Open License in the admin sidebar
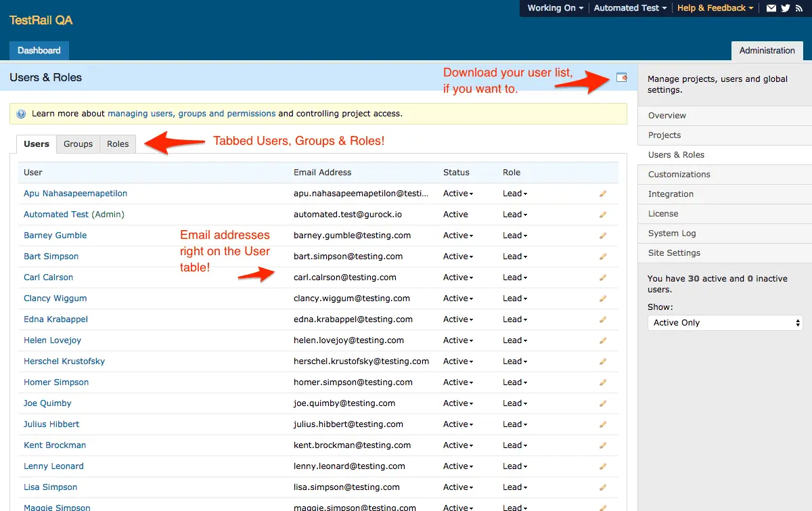Screen dimensions: 812x511 tap(725, 214)
